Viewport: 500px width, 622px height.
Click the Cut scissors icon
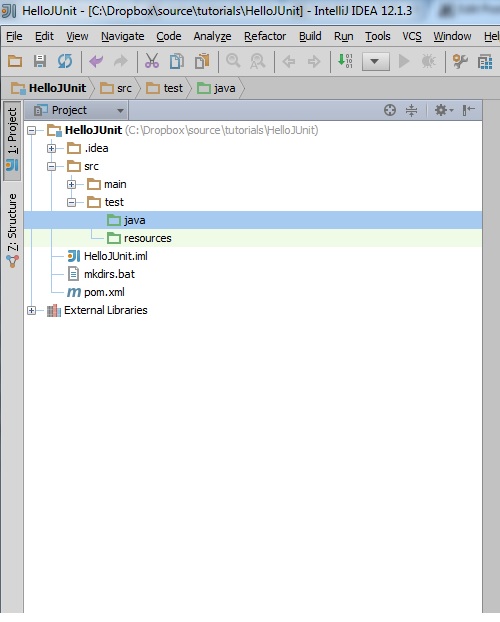(x=152, y=61)
